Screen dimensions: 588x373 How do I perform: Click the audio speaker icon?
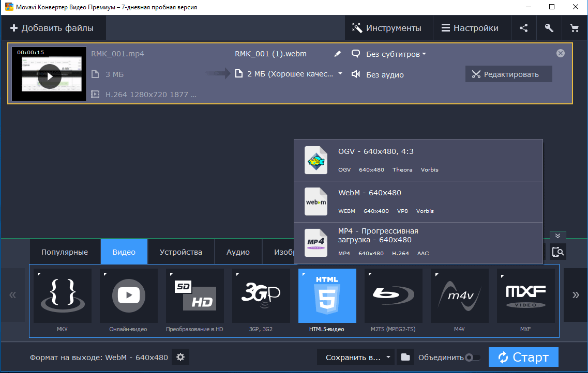pos(355,74)
